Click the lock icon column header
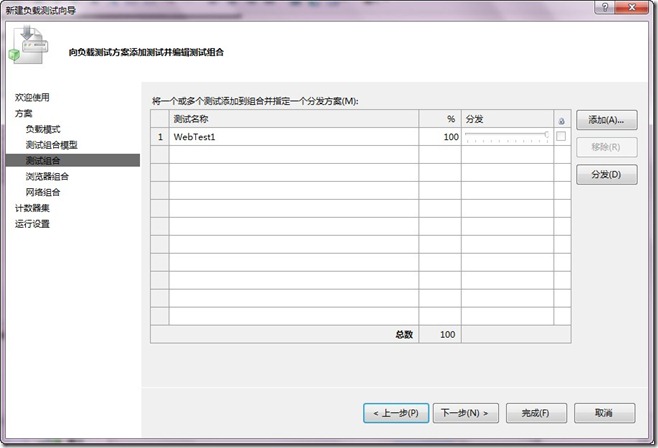The height and width of the screenshot is (448, 658). [x=562, y=121]
